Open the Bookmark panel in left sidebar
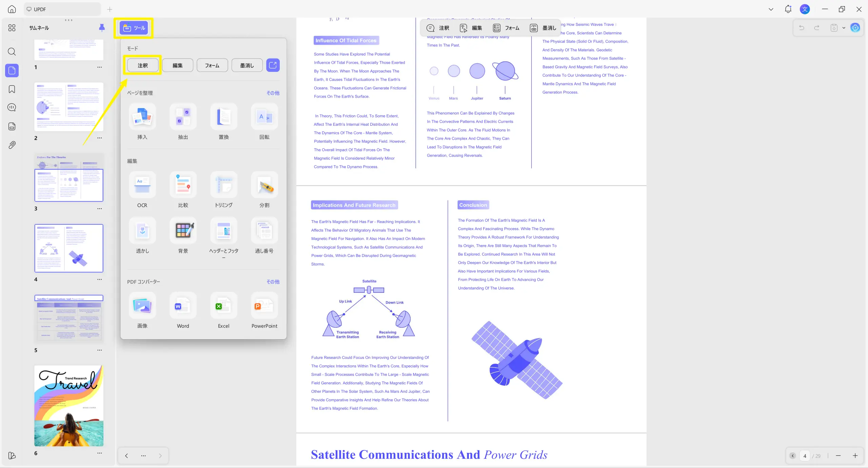868x468 pixels. [12, 89]
